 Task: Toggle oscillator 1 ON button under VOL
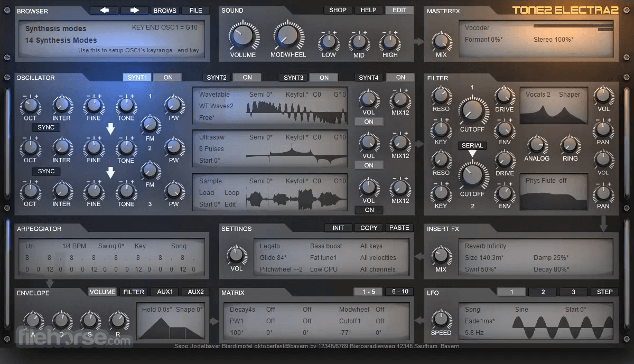[369, 122]
